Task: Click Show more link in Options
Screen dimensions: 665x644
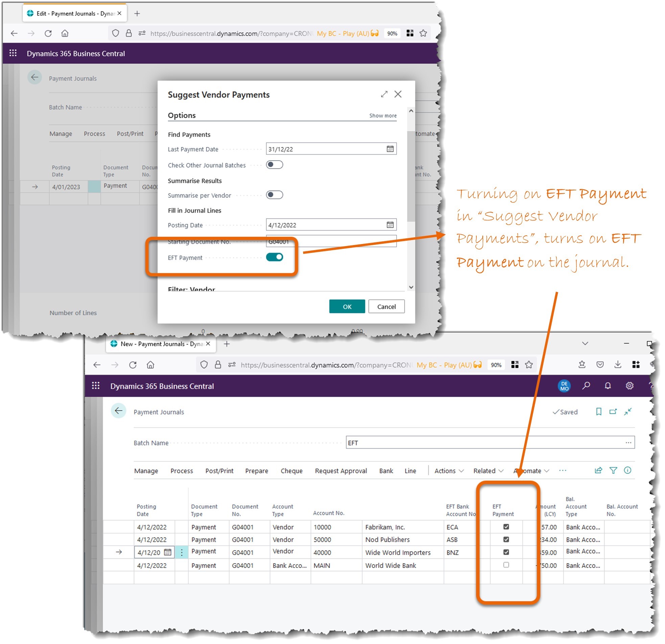Action: click(383, 116)
